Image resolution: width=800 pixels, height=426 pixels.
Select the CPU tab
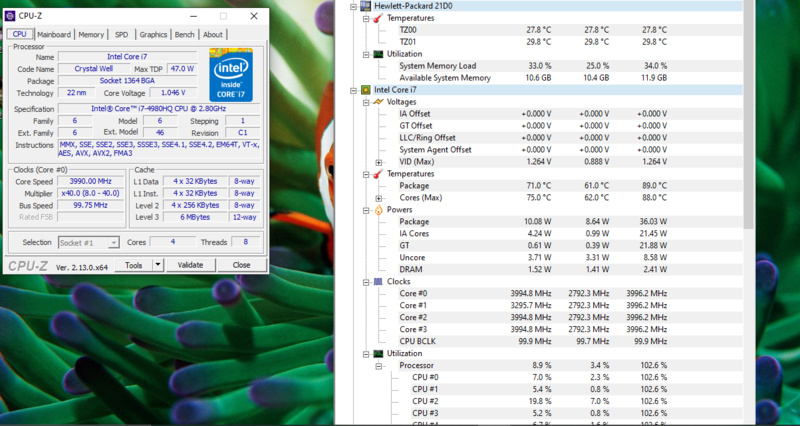click(x=19, y=34)
